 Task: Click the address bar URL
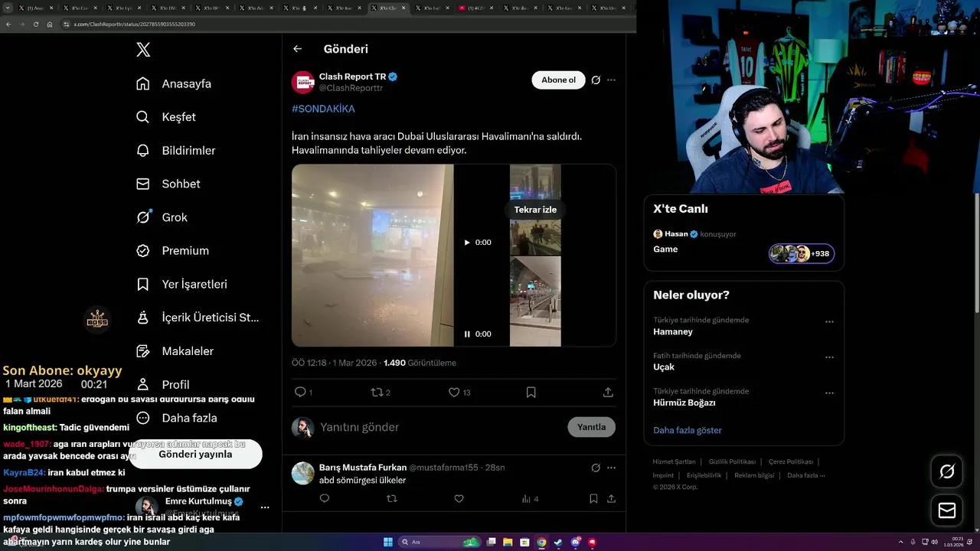click(135, 24)
